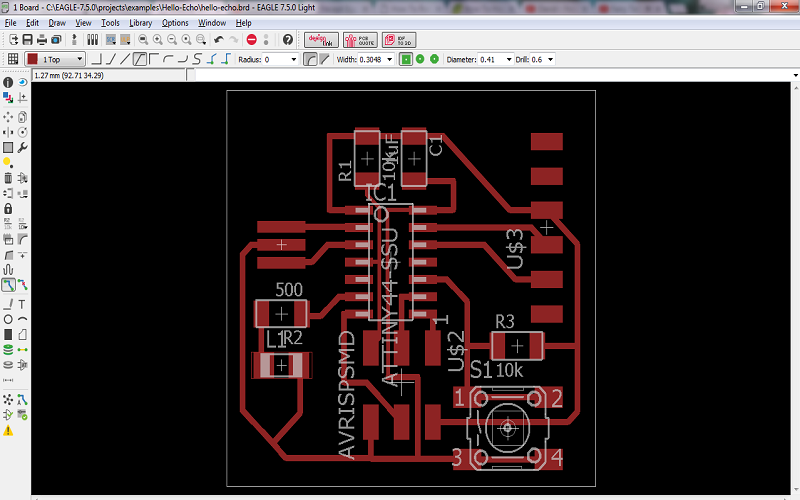Select the Arc tool

[22, 319]
